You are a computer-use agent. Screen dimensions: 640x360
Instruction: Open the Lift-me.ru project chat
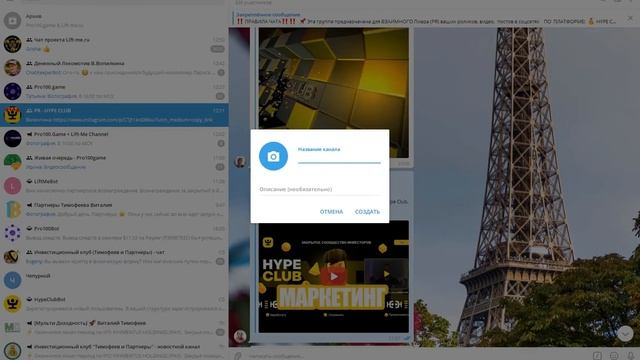tap(114, 44)
